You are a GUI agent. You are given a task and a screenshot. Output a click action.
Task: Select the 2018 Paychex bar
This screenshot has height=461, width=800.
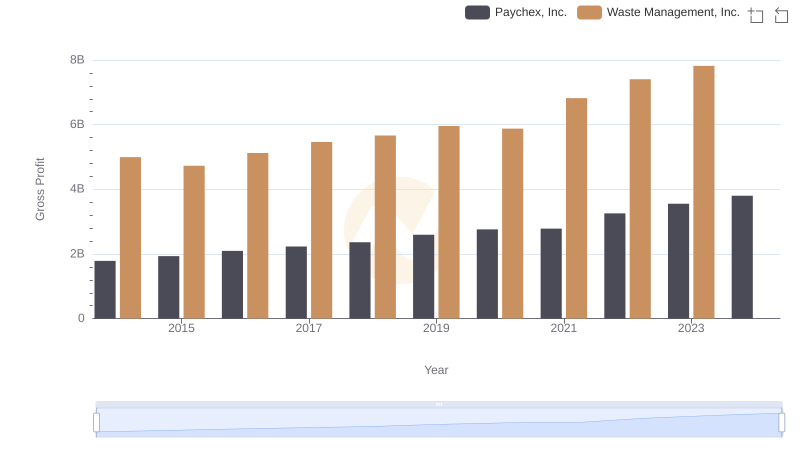360,280
